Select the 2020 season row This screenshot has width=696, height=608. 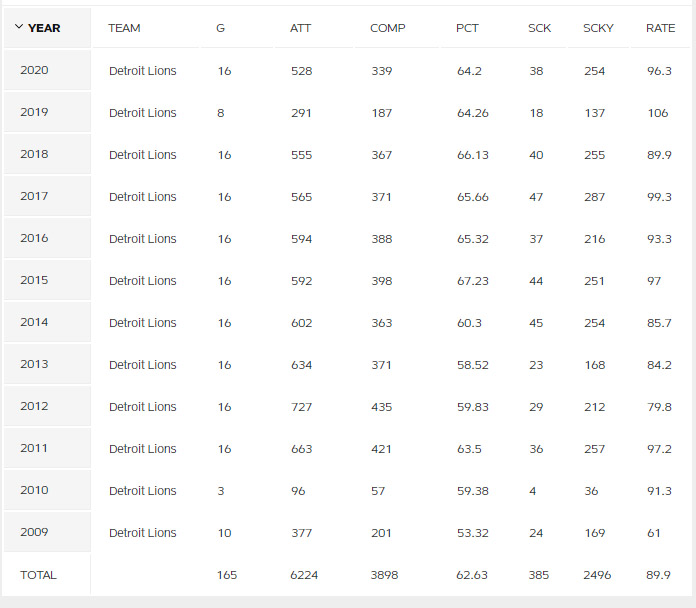tap(346, 71)
